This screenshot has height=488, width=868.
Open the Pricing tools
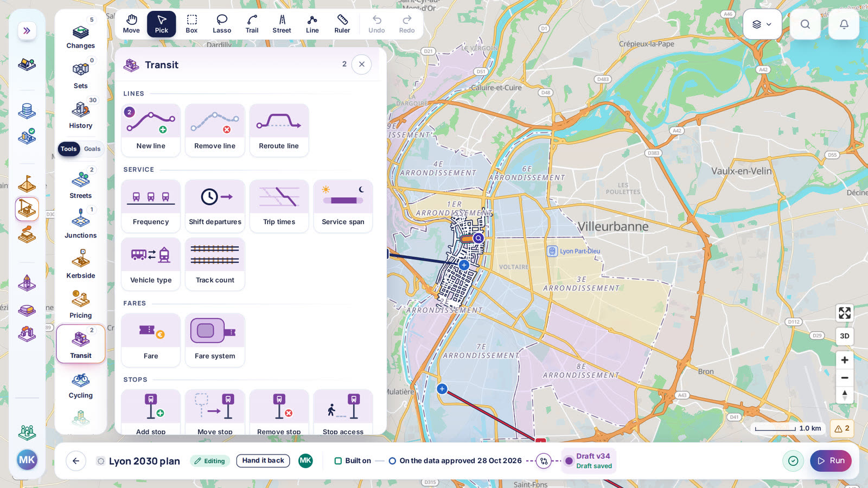[x=81, y=304]
